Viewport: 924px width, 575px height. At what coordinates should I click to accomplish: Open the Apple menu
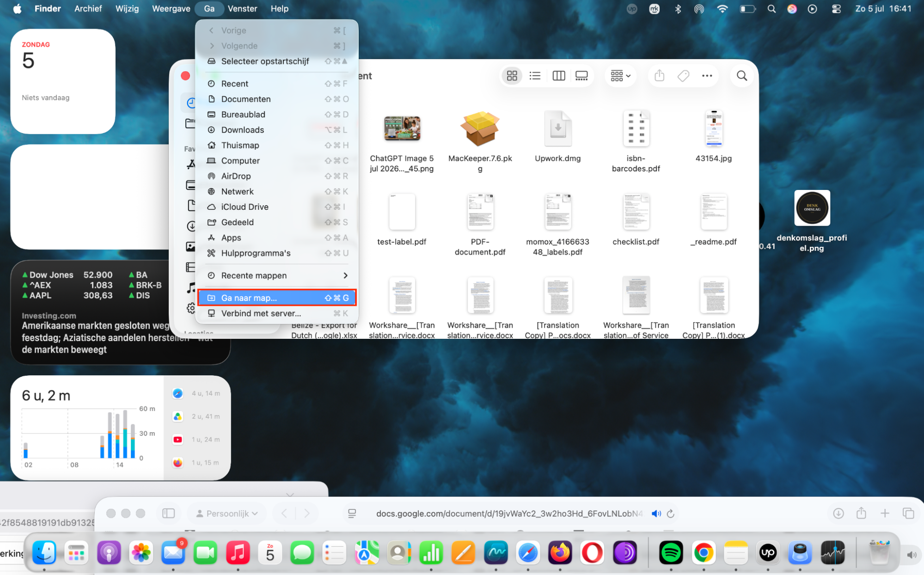tap(17, 8)
